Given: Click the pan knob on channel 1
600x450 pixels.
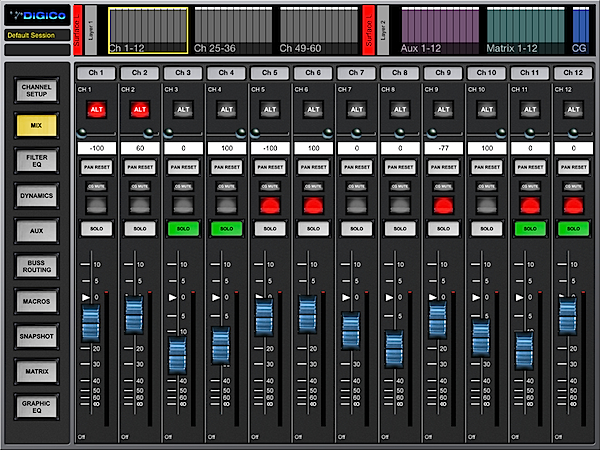Looking at the screenshot, I should coord(82,133).
